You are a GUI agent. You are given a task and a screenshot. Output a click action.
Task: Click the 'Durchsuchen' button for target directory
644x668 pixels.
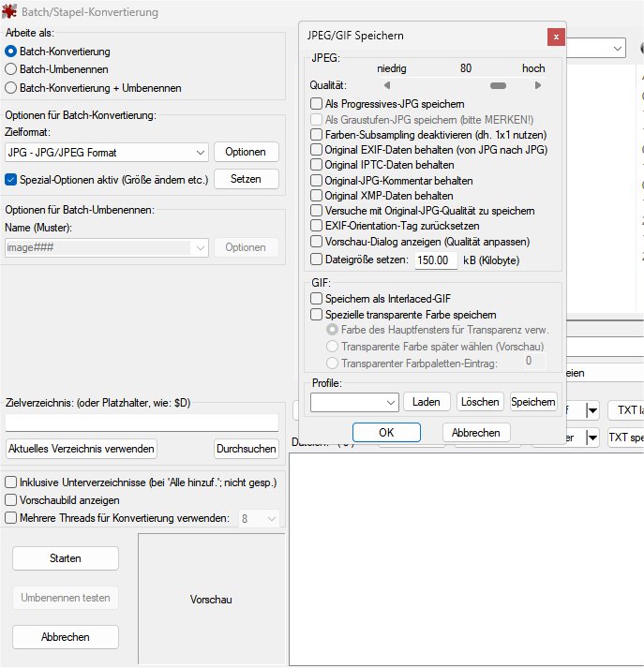click(247, 449)
